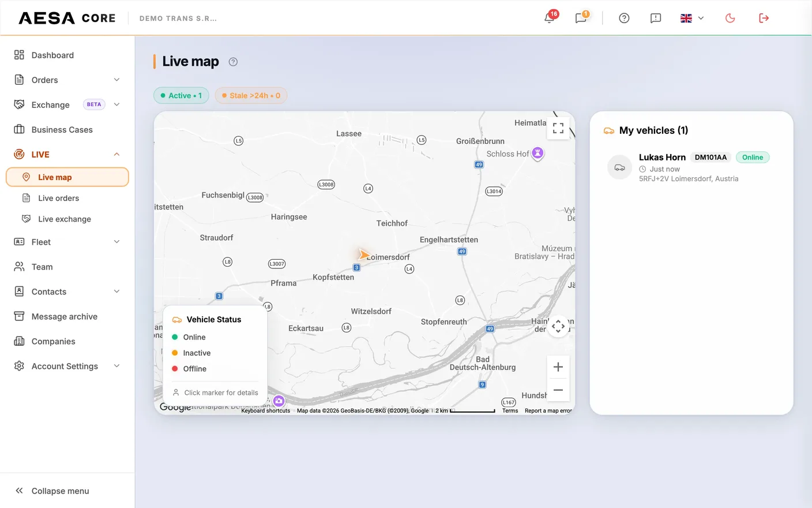Open the Dashboard page
Viewport: 812px width, 508px height.
(x=67, y=55)
